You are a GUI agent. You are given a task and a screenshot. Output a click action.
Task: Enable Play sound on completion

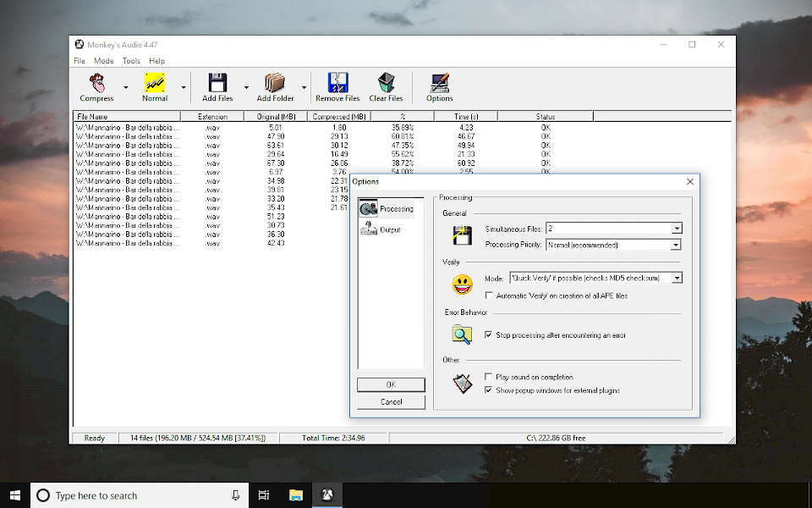point(488,377)
